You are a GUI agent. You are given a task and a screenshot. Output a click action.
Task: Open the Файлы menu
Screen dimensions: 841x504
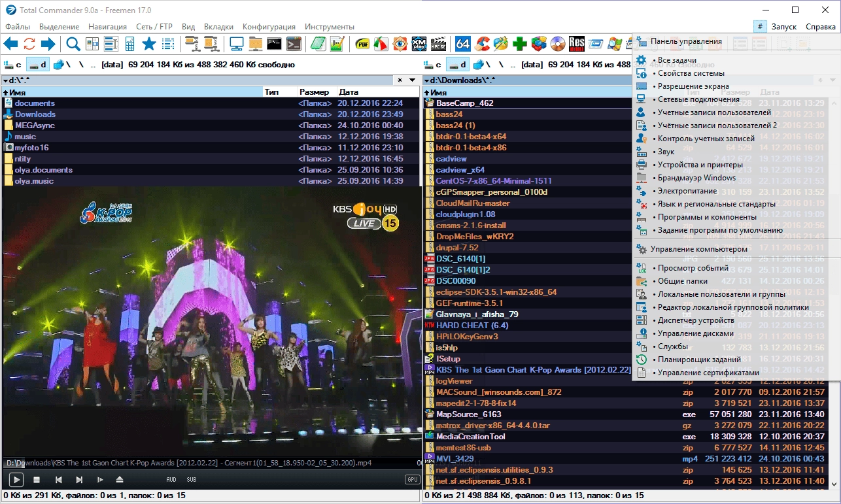point(18,27)
